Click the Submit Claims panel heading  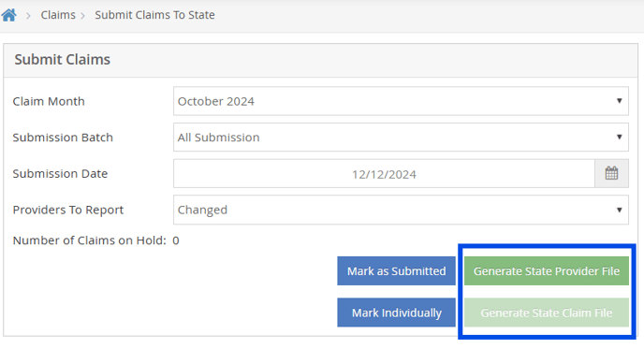(63, 60)
